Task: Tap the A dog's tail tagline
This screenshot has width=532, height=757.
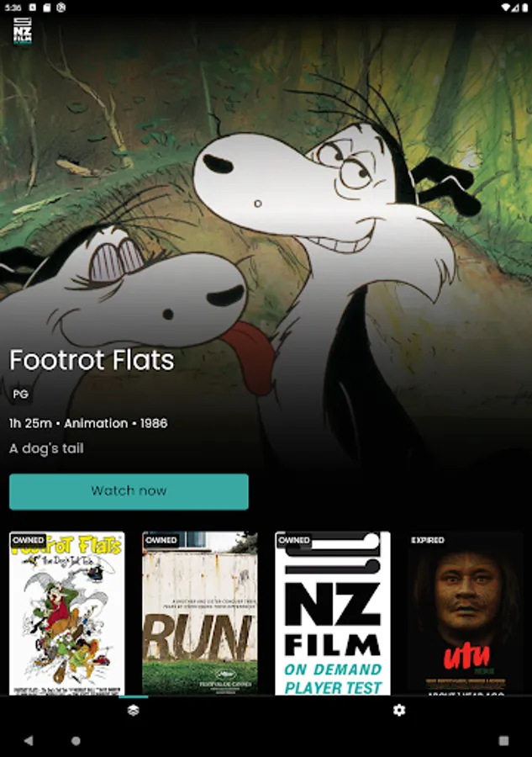Action: coord(46,448)
